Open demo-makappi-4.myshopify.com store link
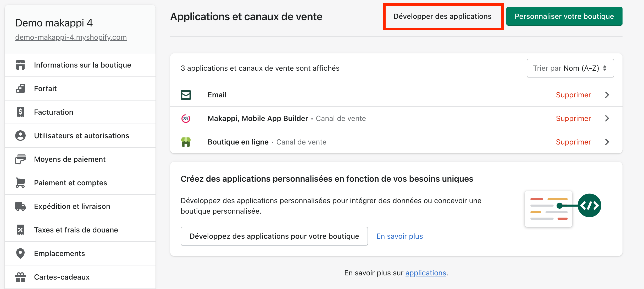Viewport: 644px width, 289px height. tap(71, 37)
